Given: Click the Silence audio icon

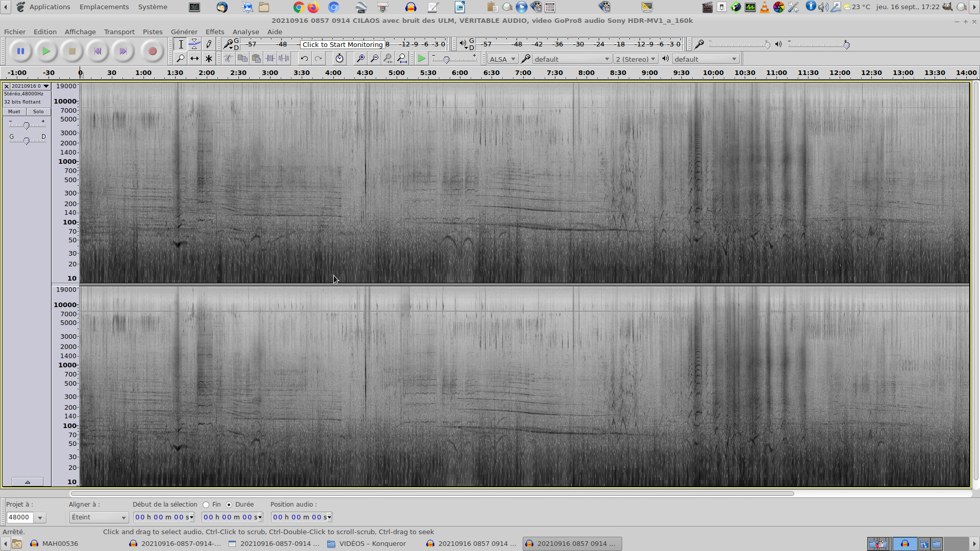Looking at the screenshot, I should (284, 59).
